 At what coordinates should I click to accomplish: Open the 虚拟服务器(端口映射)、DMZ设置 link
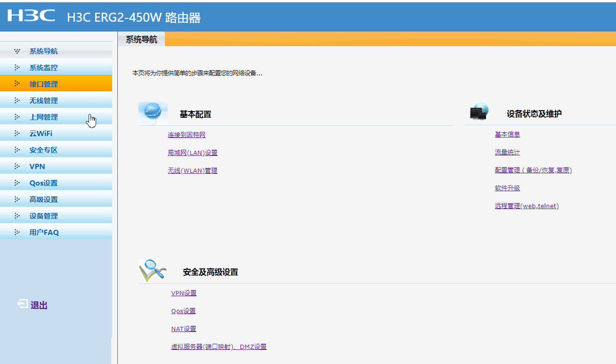point(219,347)
